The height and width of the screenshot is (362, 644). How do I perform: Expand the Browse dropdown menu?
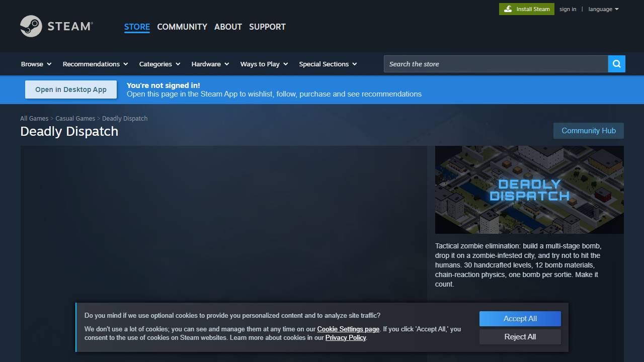pos(36,64)
